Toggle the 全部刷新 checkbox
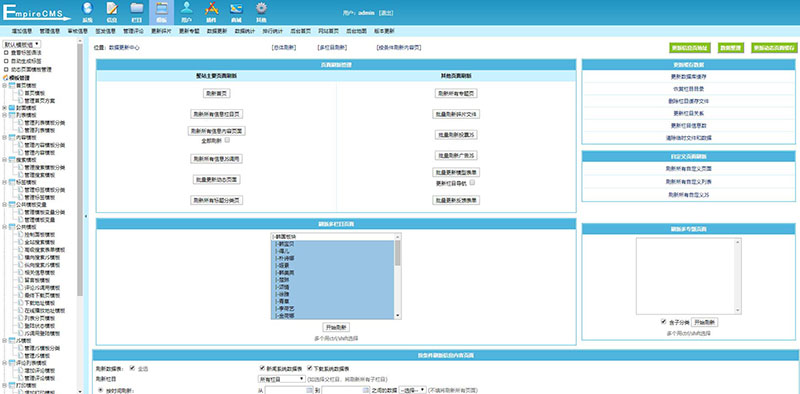Screen dimensions: 800x394 (x=228, y=139)
